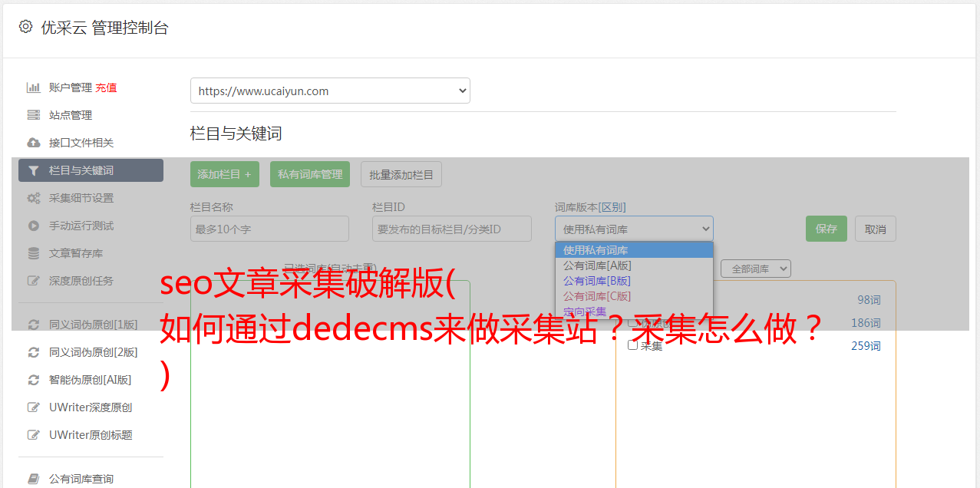Click the edit icon for UWriter原创标题

34,435
